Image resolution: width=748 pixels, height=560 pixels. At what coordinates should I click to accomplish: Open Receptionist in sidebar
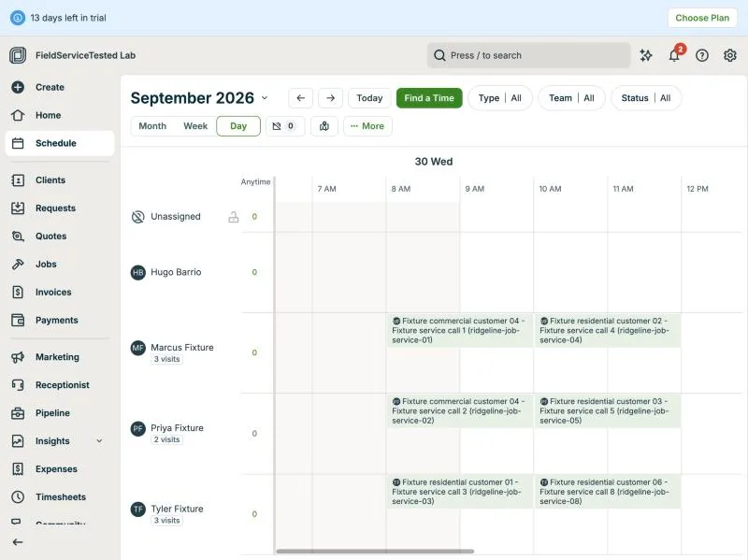click(62, 385)
